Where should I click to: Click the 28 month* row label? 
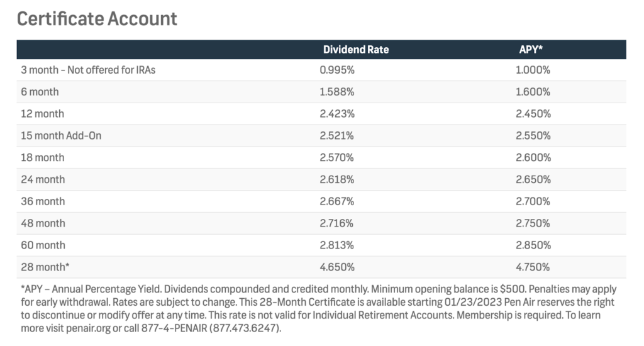pos(45,267)
